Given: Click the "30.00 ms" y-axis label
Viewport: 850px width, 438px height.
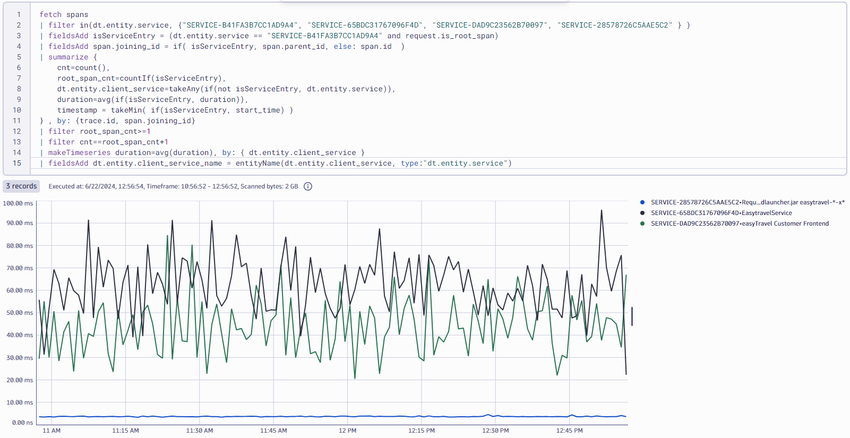Looking at the screenshot, I should click(20, 357).
